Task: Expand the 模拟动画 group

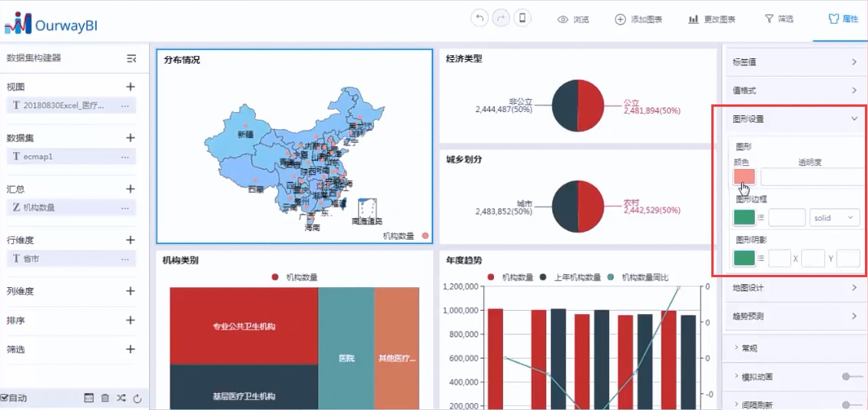Action: (753, 377)
